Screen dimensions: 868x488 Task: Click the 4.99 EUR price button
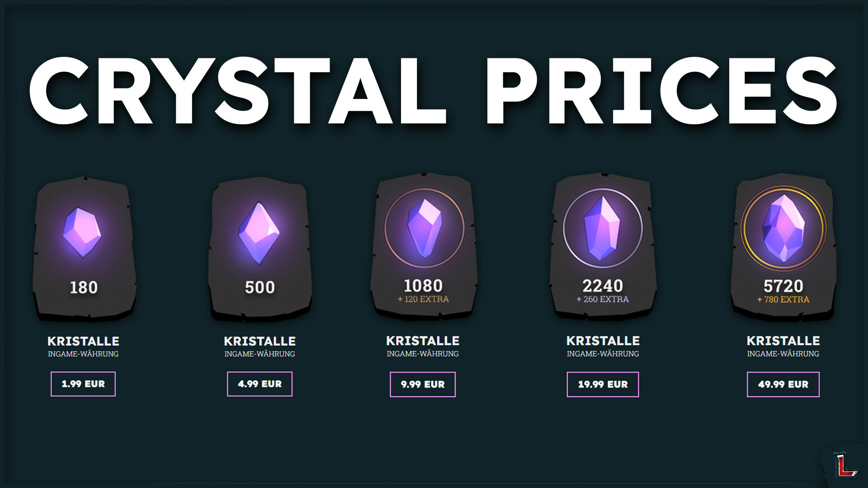(x=259, y=384)
